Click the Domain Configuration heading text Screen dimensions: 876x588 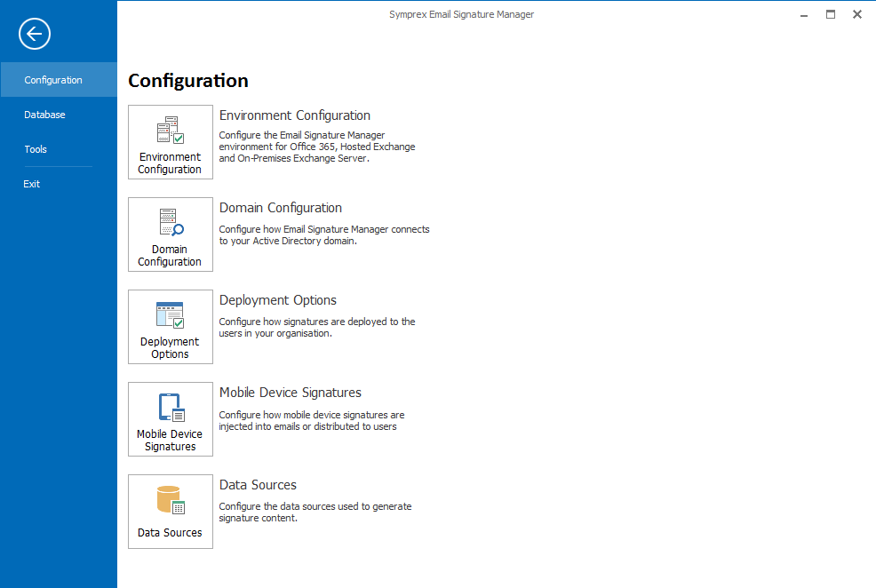coord(281,208)
